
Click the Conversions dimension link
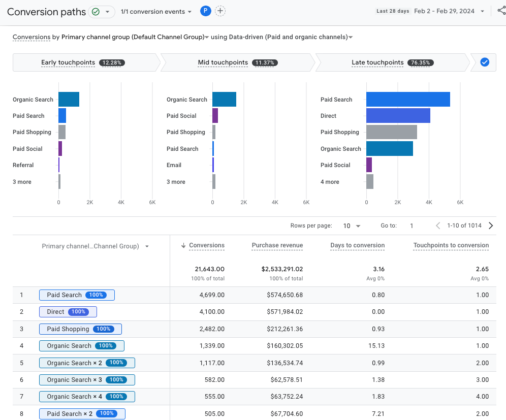click(x=31, y=37)
